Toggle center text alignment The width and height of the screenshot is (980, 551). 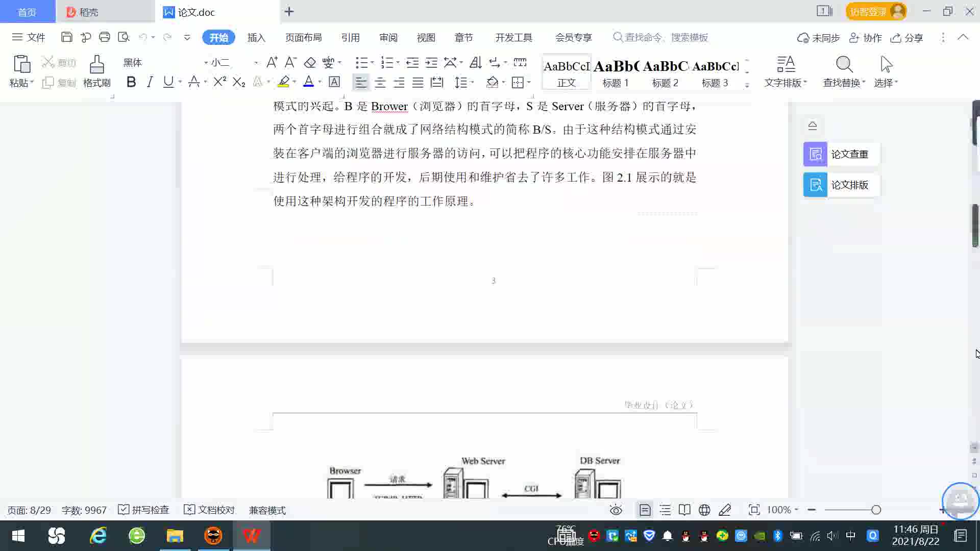point(380,82)
